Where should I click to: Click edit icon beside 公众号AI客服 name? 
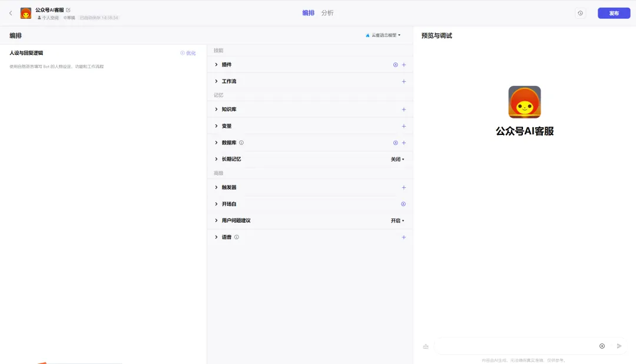[x=68, y=10]
